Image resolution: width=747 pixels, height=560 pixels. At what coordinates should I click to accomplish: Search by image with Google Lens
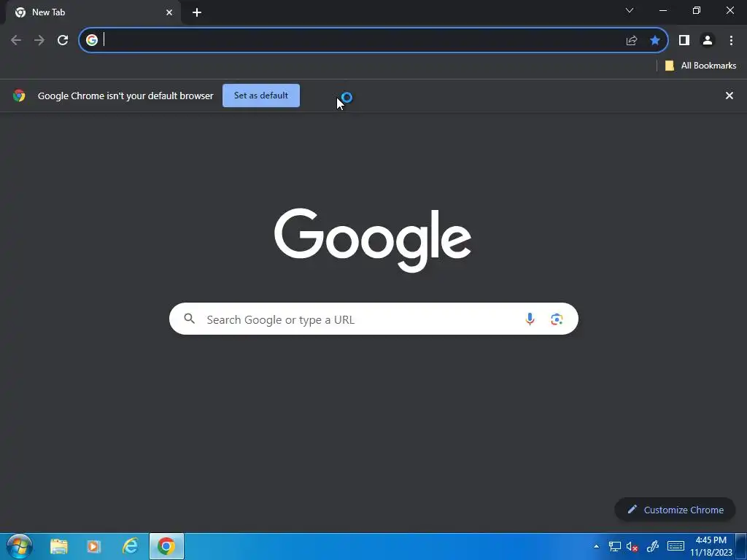pyautogui.click(x=557, y=319)
